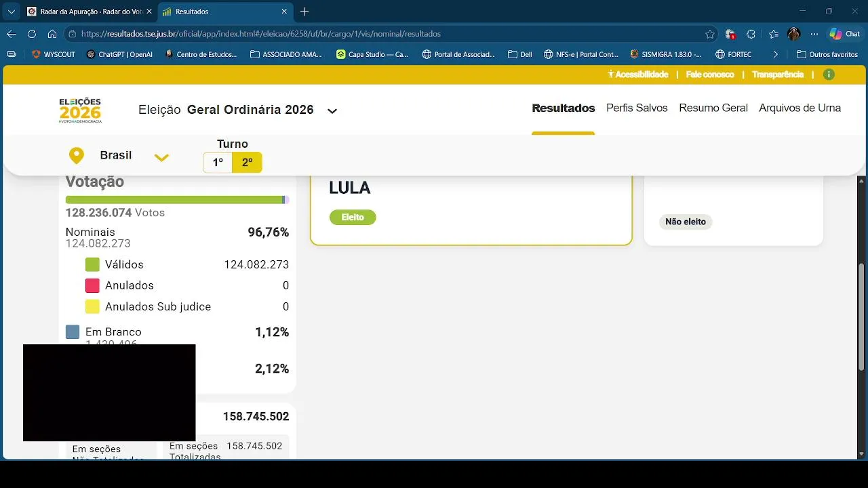Expand the Eleição Geral Ordinária 2026 dropdown
This screenshot has width=868, height=488.
pyautogui.click(x=332, y=110)
